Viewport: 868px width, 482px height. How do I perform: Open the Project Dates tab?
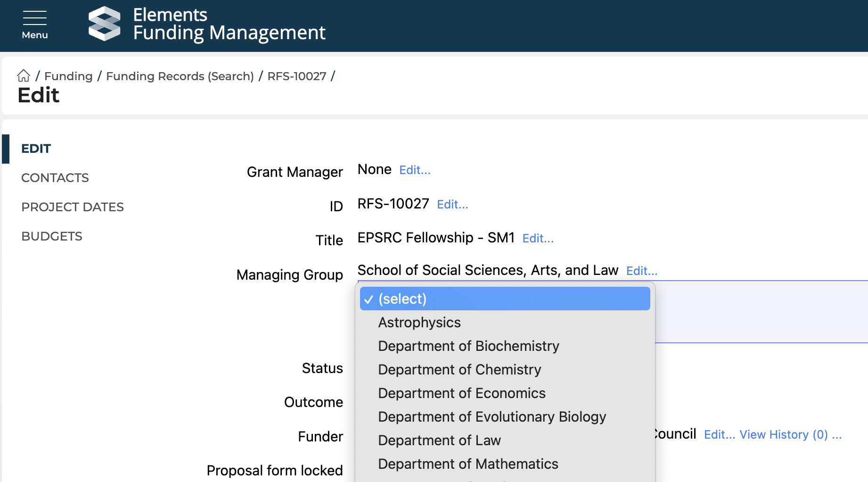point(72,207)
